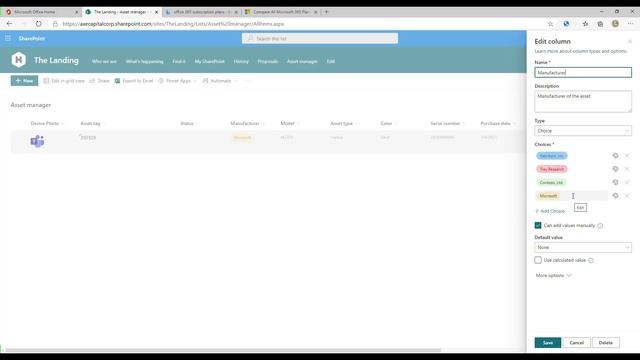Open browser favorites list icon

[x=585, y=24]
